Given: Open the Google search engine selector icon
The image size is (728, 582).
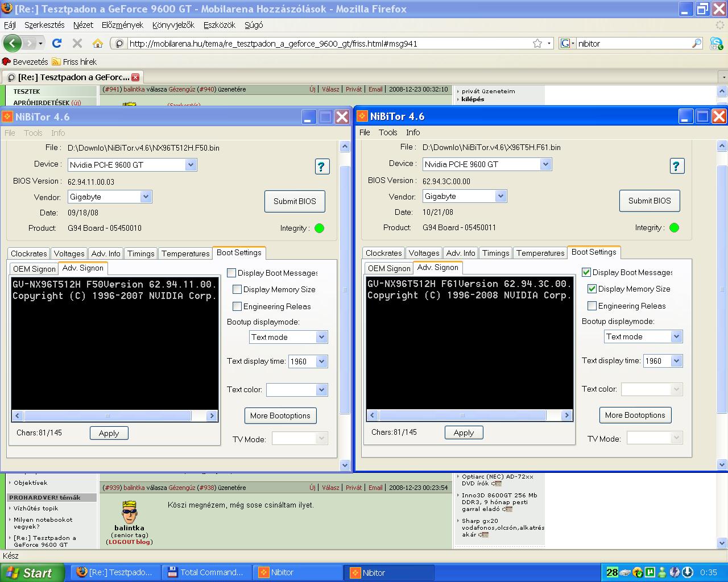Looking at the screenshot, I should tap(567, 43).
